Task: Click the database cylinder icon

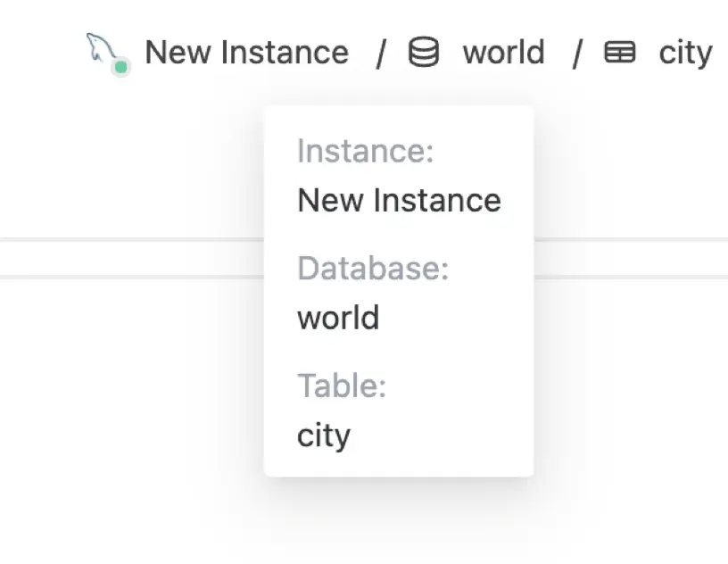Action: [424, 52]
